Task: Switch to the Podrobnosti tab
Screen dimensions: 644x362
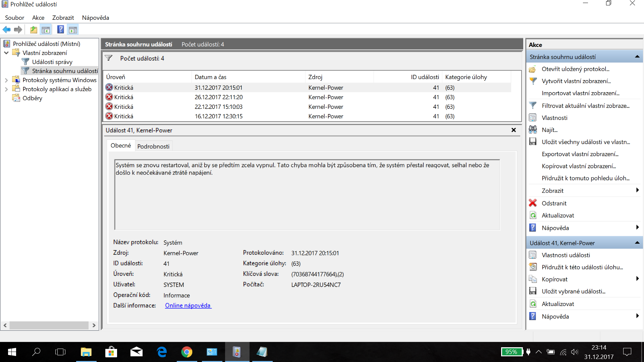Action: point(153,146)
